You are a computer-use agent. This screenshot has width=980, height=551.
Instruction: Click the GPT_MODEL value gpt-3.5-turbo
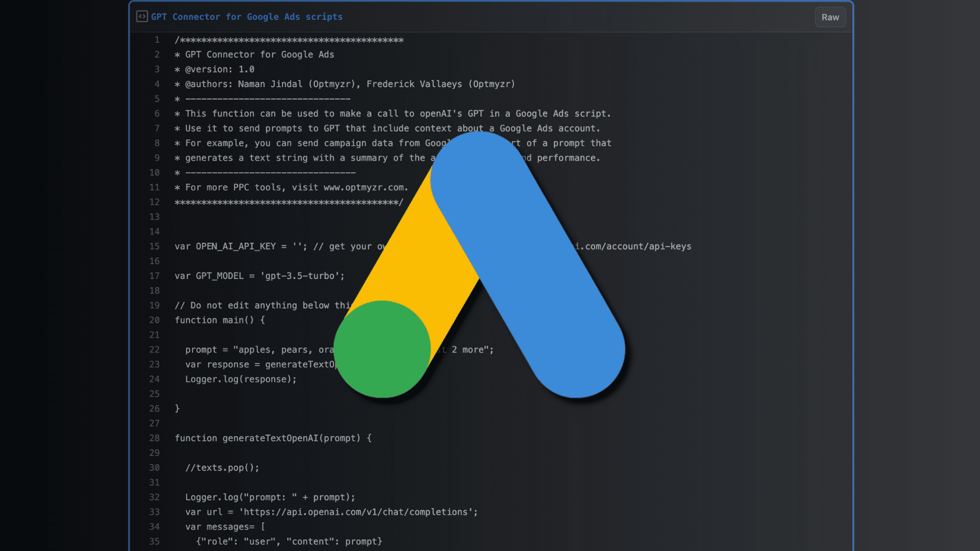[302, 275]
